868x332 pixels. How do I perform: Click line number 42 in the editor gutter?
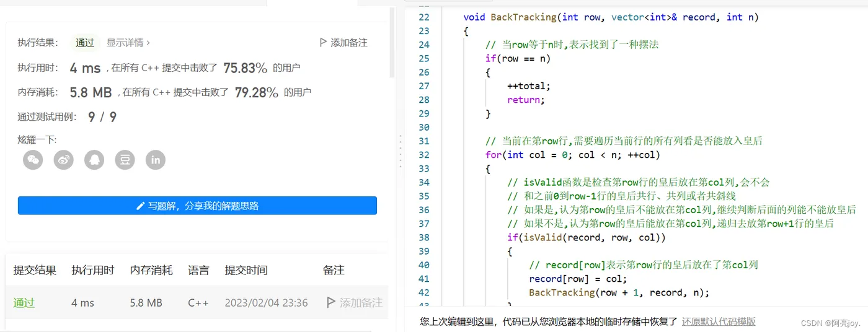point(424,292)
